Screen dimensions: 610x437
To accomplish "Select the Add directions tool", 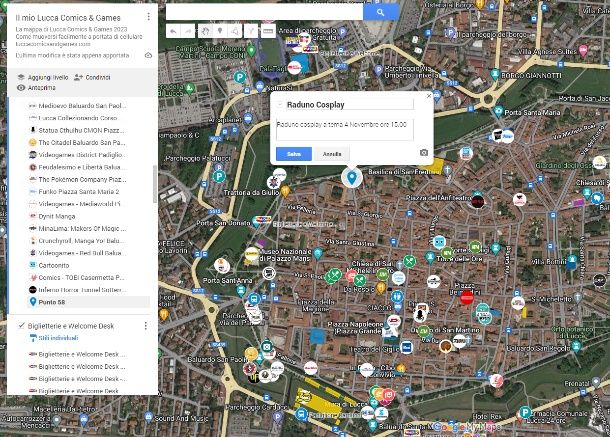I will coord(251,31).
